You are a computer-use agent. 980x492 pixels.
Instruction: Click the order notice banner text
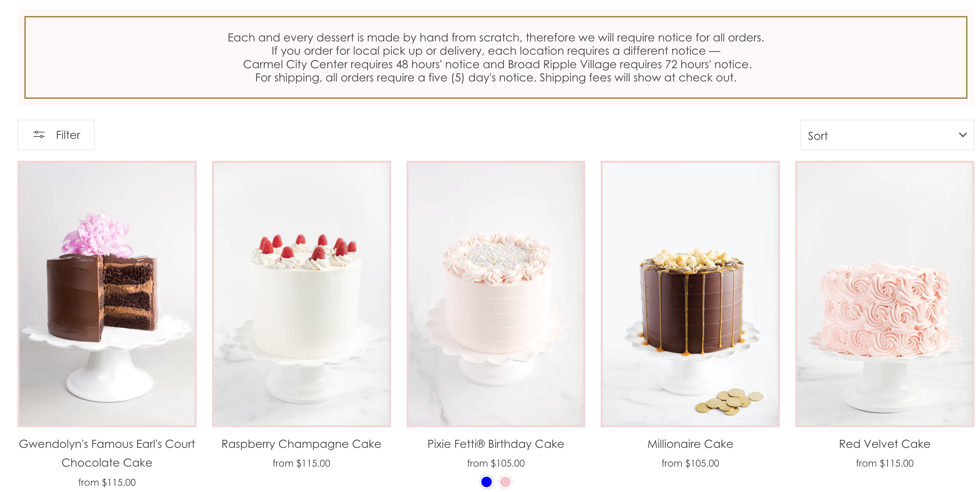(496, 57)
